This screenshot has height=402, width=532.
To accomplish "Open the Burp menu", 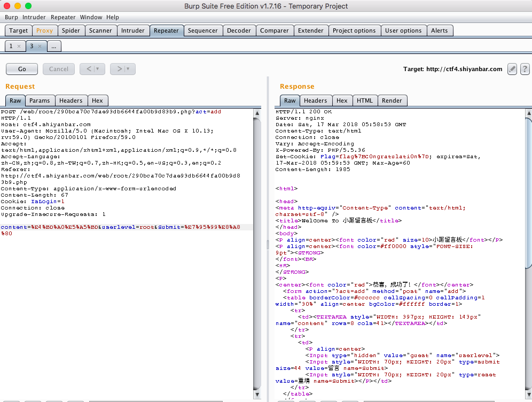I will coord(11,17).
